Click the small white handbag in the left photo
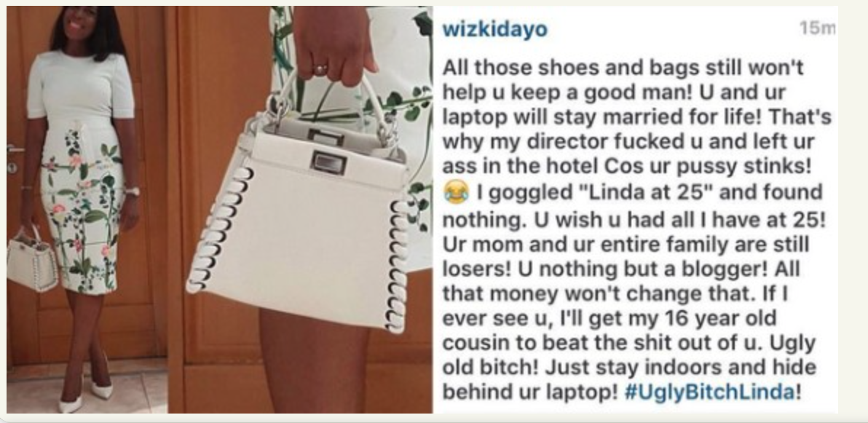 [31, 262]
